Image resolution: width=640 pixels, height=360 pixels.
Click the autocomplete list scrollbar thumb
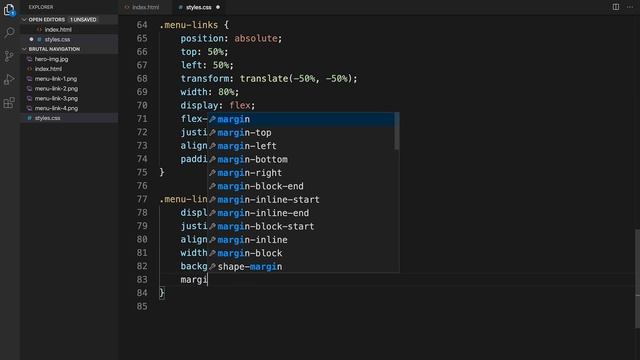pos(397,131)
